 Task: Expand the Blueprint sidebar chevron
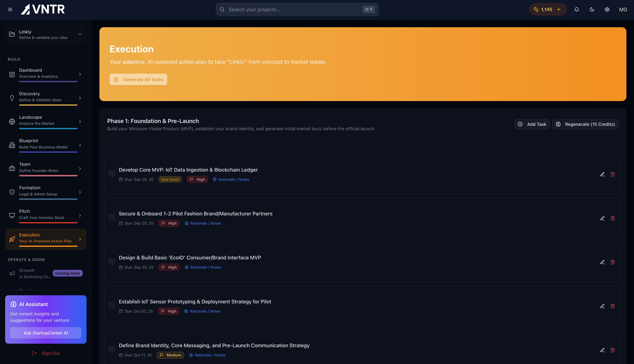click(x=80, y=145)
